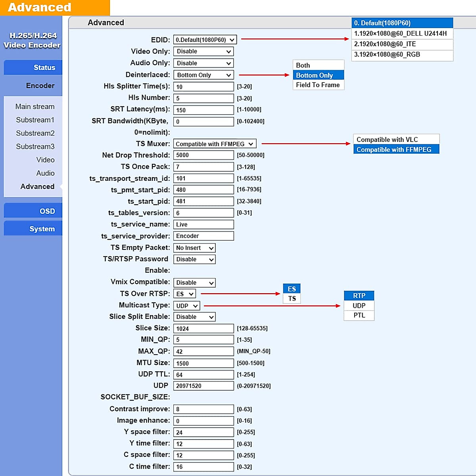Choose Compatible with VLC option

(x=396, y=140)
